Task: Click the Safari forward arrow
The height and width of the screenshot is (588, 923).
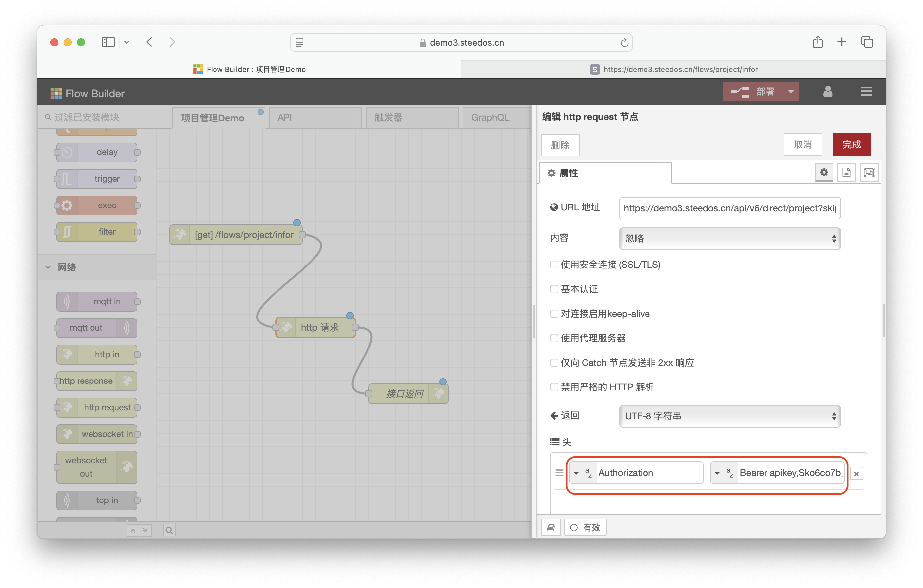Action: click(173, 42)
